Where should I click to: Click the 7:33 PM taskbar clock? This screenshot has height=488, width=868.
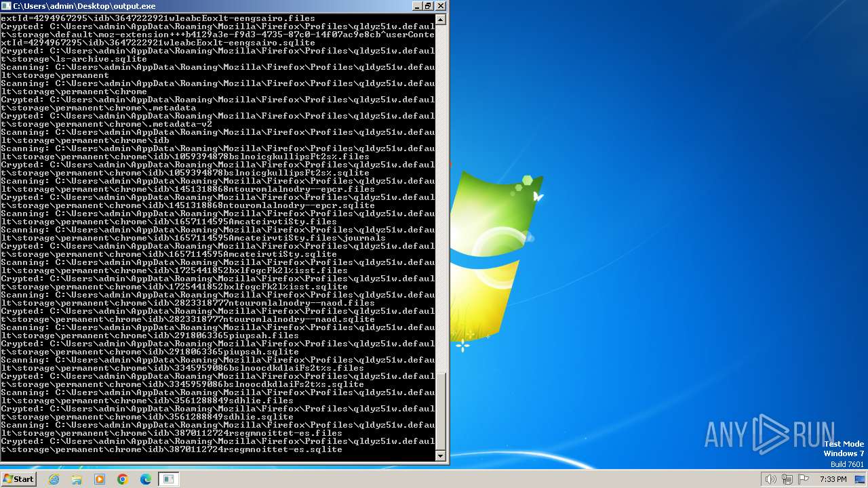pyautogui.click(x=833, y=479)
